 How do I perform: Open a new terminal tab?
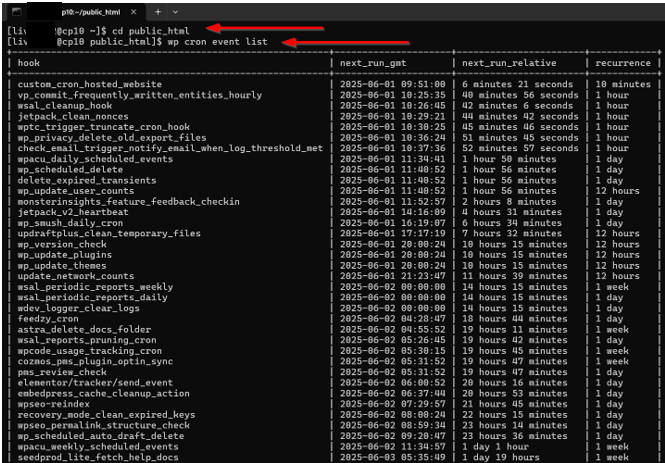(159, 12)
